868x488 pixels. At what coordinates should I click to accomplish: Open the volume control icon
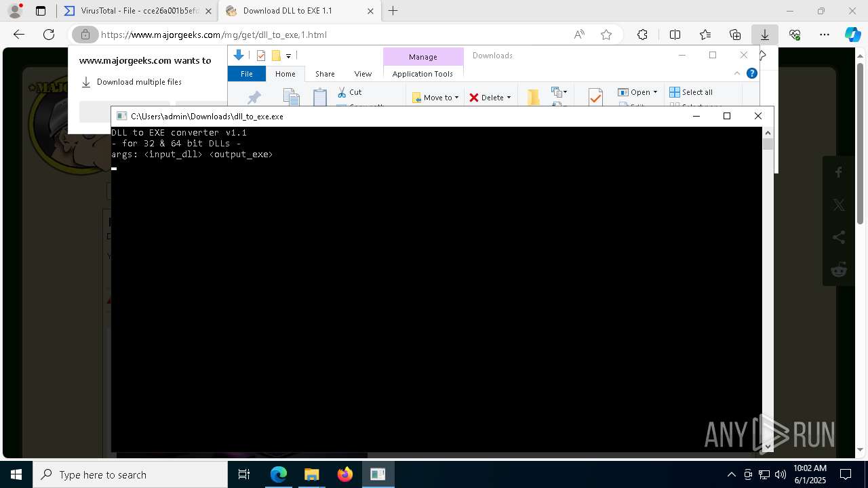pos(780,474)
